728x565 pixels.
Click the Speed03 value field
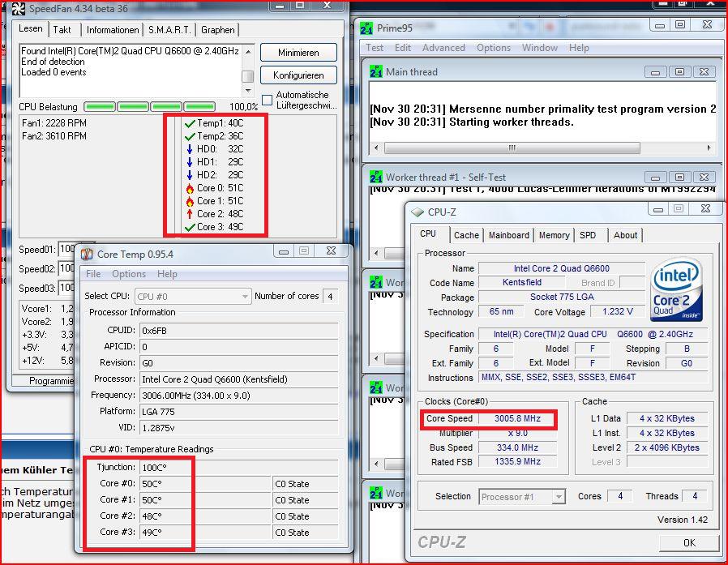pos(66,289)
